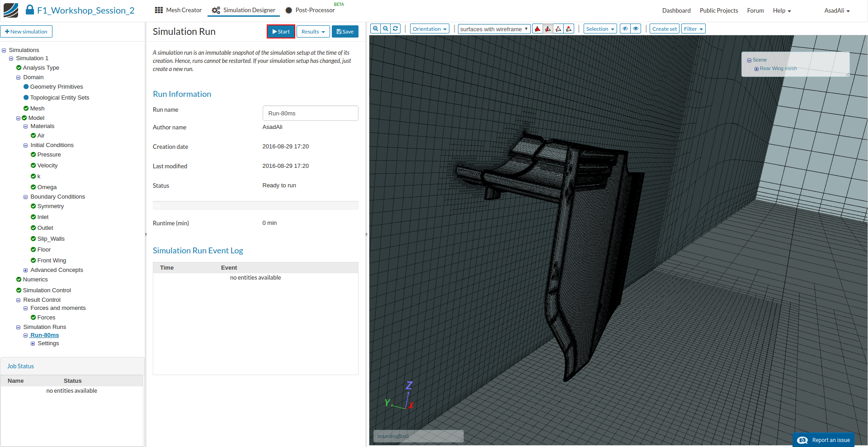The image size is (868, 447).
Task: Expand the Advanced Concepts tree node
Action: point(26,270)
